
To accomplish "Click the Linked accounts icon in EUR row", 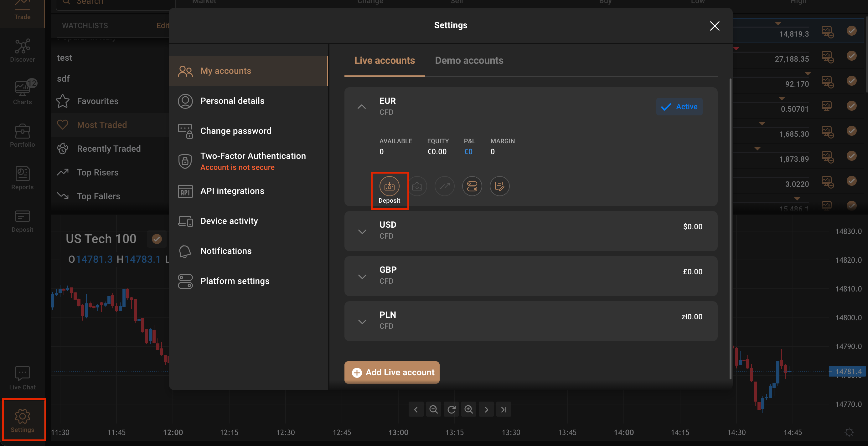I will (472, 185).
